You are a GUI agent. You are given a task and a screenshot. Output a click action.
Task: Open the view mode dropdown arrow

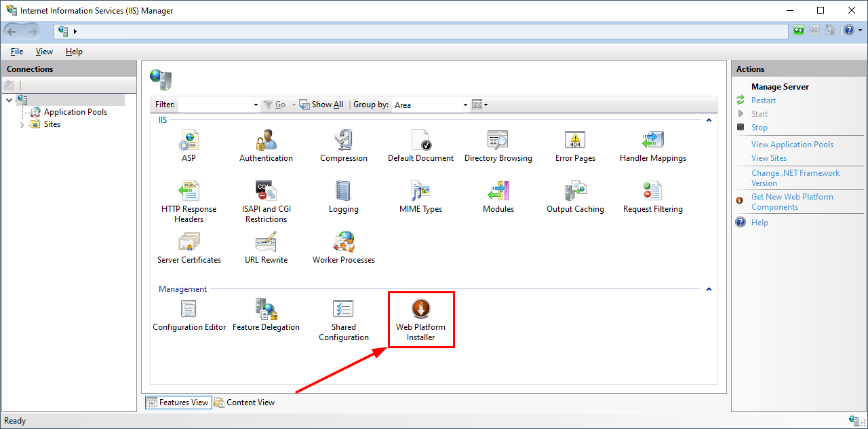pos(486,105)
